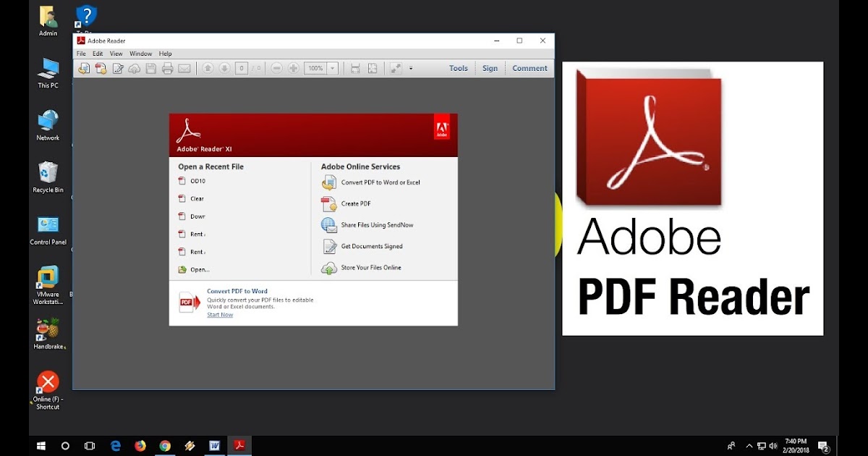Click the Adobe Reader taskbar icon
Screen dimensions: 868x456
[239, 446]
